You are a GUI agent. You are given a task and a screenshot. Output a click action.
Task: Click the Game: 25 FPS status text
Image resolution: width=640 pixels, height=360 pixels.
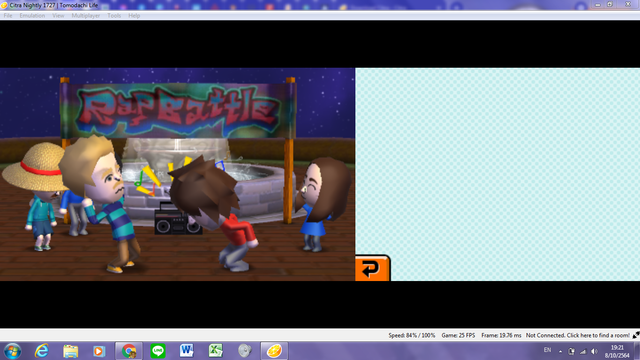(x=458, y=335)
